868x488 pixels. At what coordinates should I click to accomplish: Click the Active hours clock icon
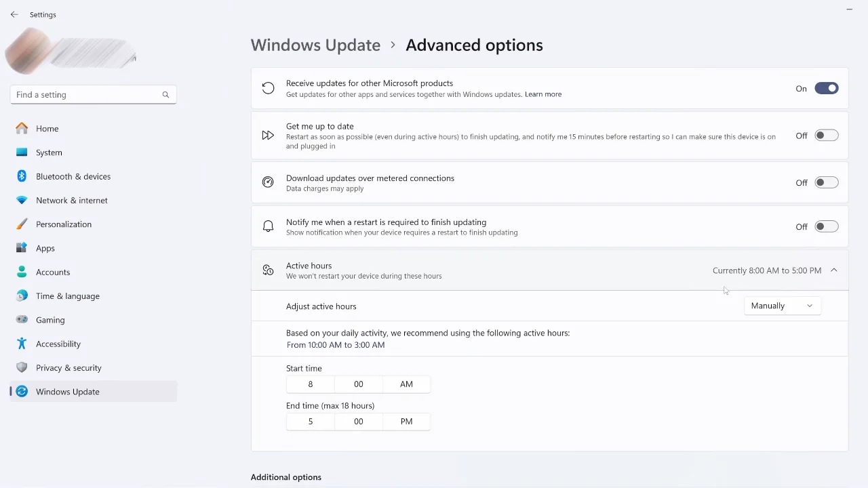click(x=268, y=270)
